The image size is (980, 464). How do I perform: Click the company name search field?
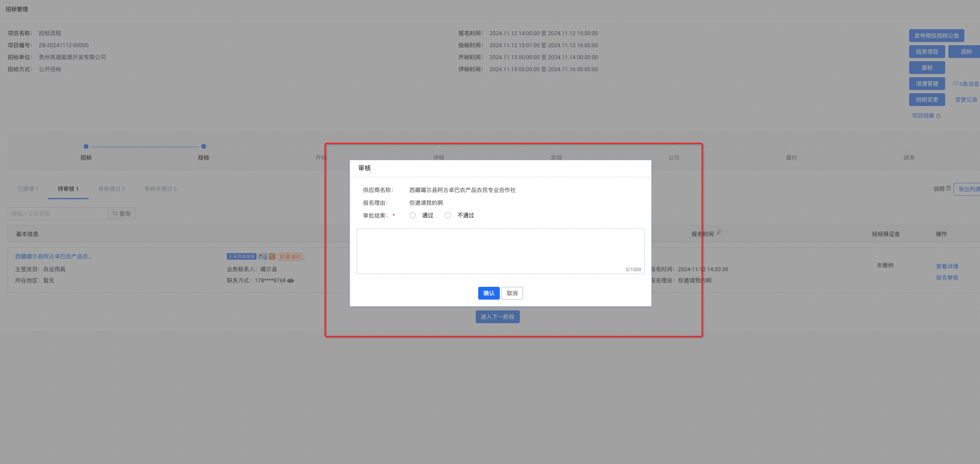(58, 214)
